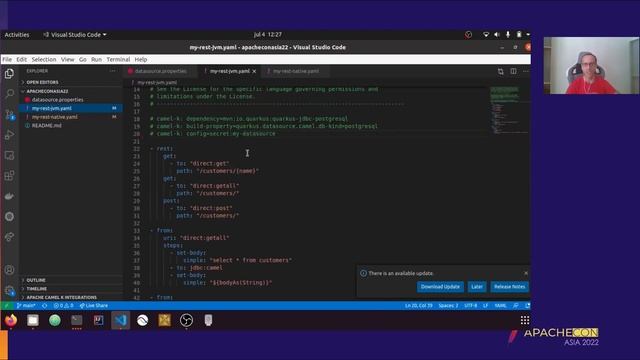Viewport: 640px width, 360px height.
Task: Switch to the datasource.properties tab
Action: click(x=160, y=71)
